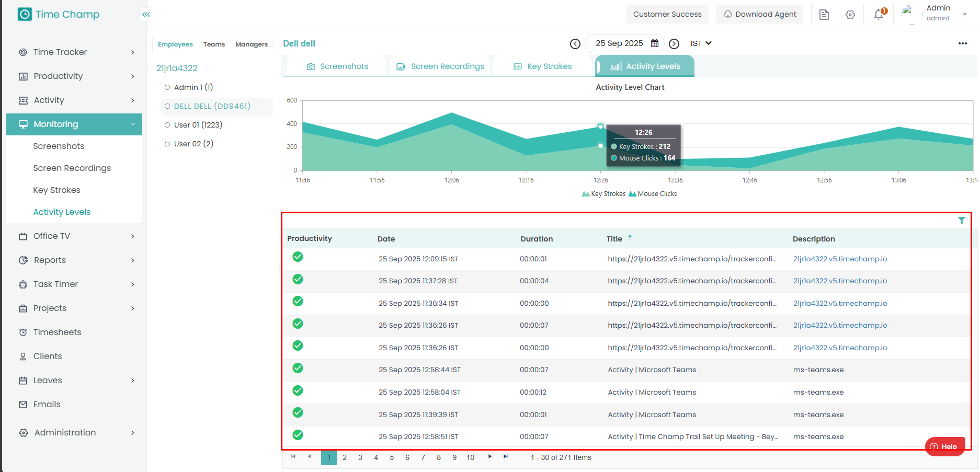Open the IST timezone dropdown
The height and width of the screenshot is (472, 980).
click(701, 43)
